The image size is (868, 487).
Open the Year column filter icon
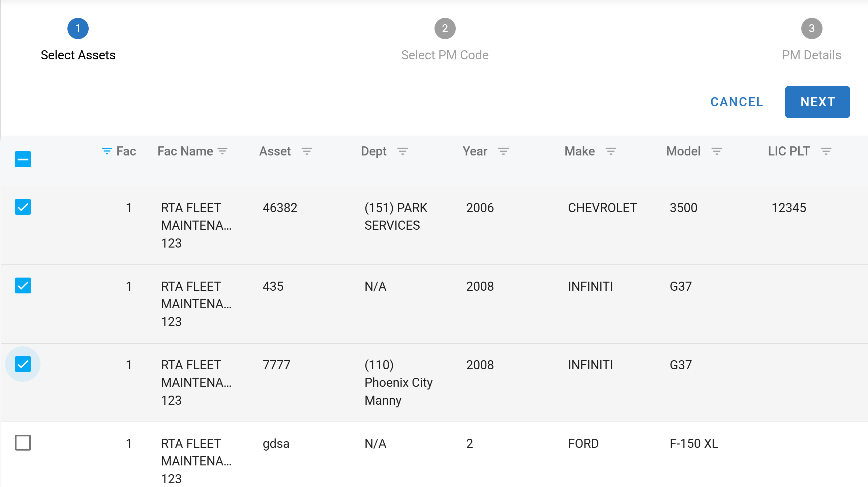point(503,151)
